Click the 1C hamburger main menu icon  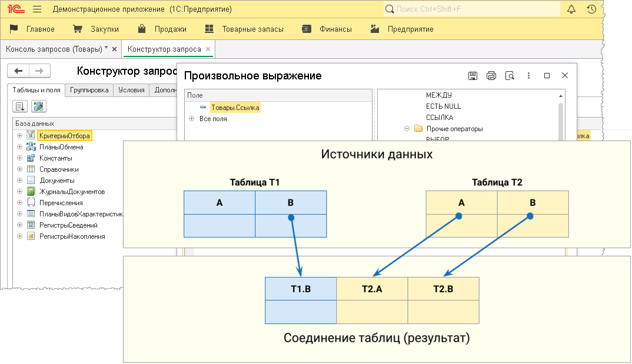(37, 9)
